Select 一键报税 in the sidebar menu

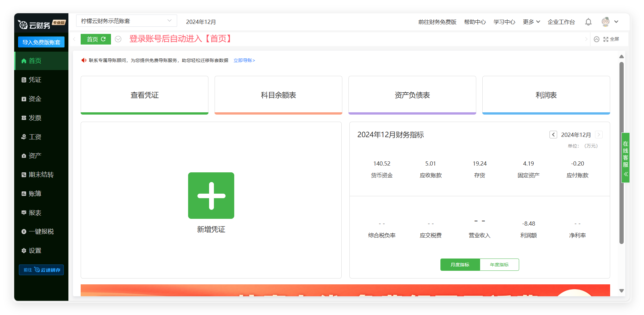pyautogui.click(x=41, y=232)
